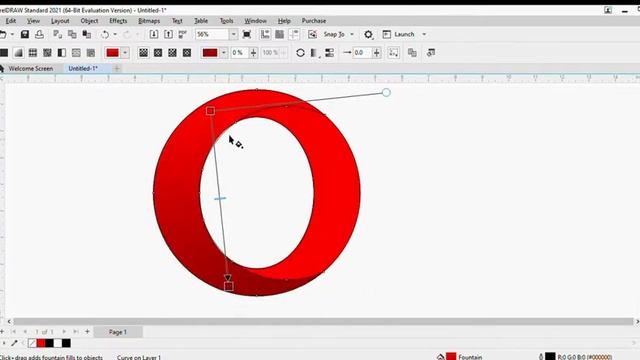Choose Rectangular fountain fill style
The image size is (640, 360).
click(187, 53)
